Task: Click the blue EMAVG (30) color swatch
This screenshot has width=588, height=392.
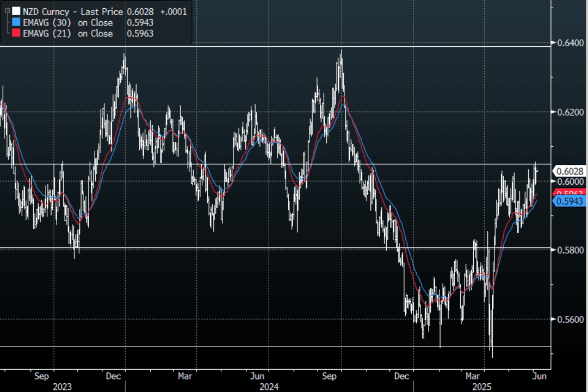Action: coord(16,22)
